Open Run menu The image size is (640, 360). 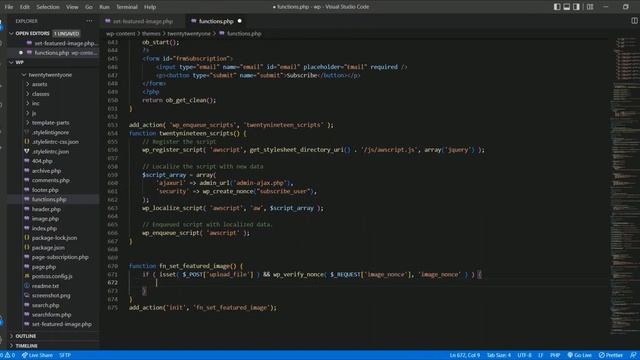(104, 7)
